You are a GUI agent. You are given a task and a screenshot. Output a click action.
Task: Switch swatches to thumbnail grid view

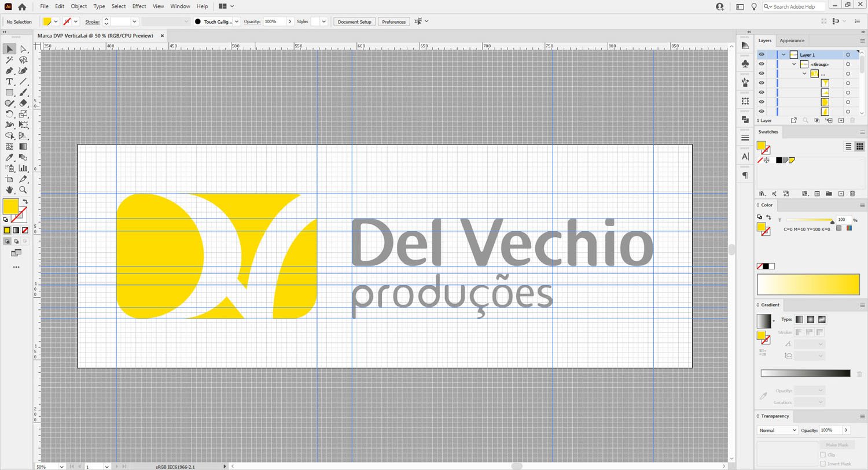click(x=860, y=146)
